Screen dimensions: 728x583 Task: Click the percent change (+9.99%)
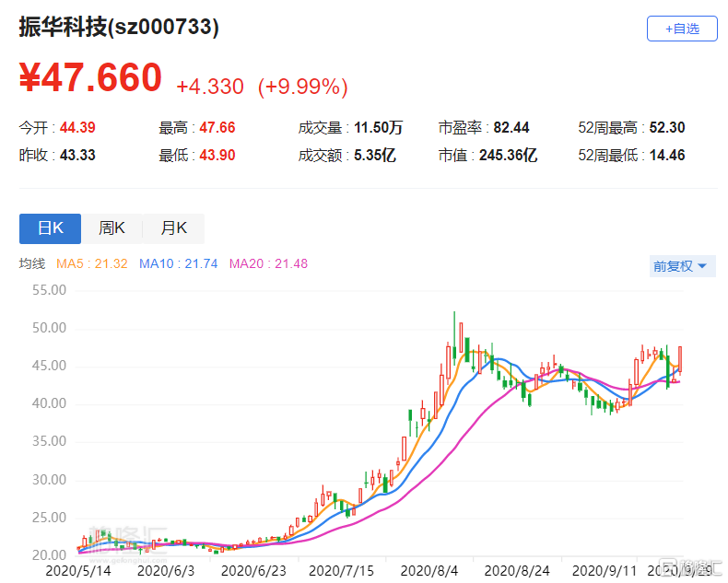302,87
